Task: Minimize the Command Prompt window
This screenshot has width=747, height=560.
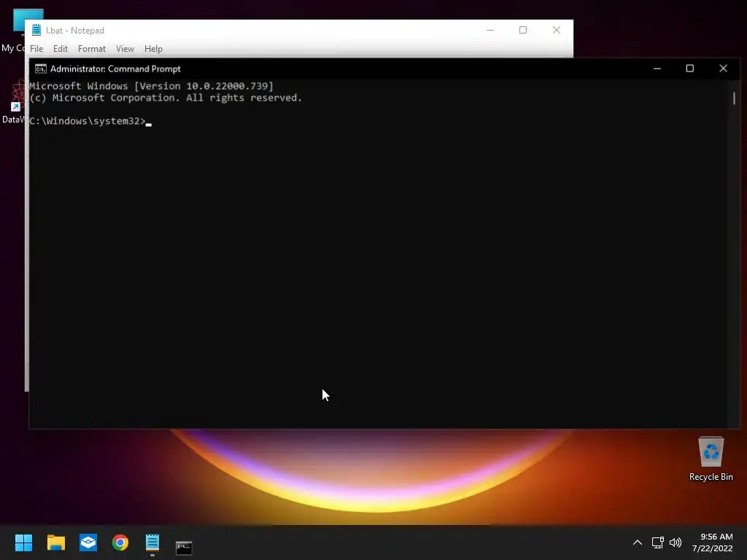Action: click(x=657, y=69)
